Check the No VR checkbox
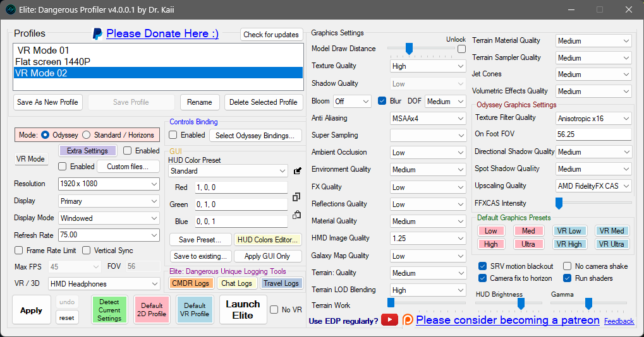The width and height of the screenshot is (644, 337). tap(274, 309)
